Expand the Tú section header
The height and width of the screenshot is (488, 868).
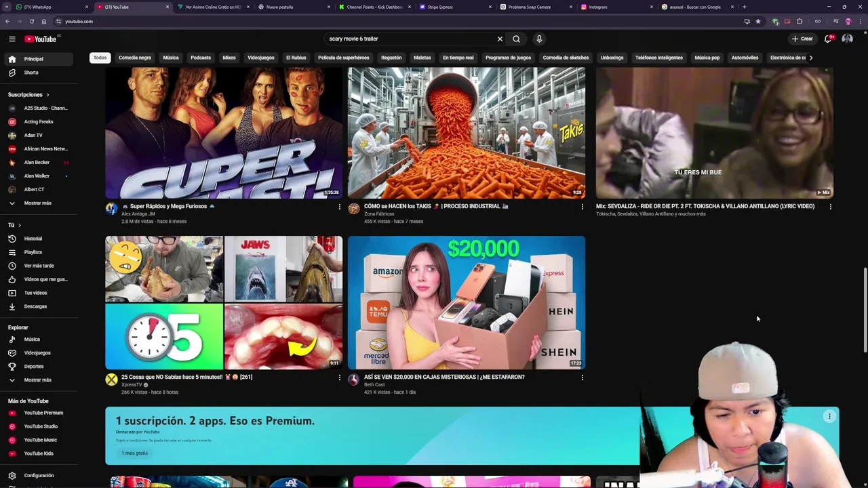point(14,225)
